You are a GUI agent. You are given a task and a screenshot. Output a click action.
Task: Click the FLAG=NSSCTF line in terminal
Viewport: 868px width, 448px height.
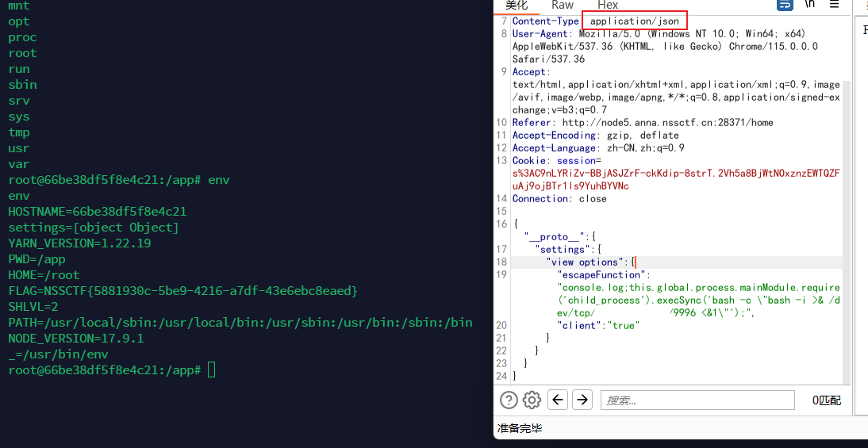point(183,291)
